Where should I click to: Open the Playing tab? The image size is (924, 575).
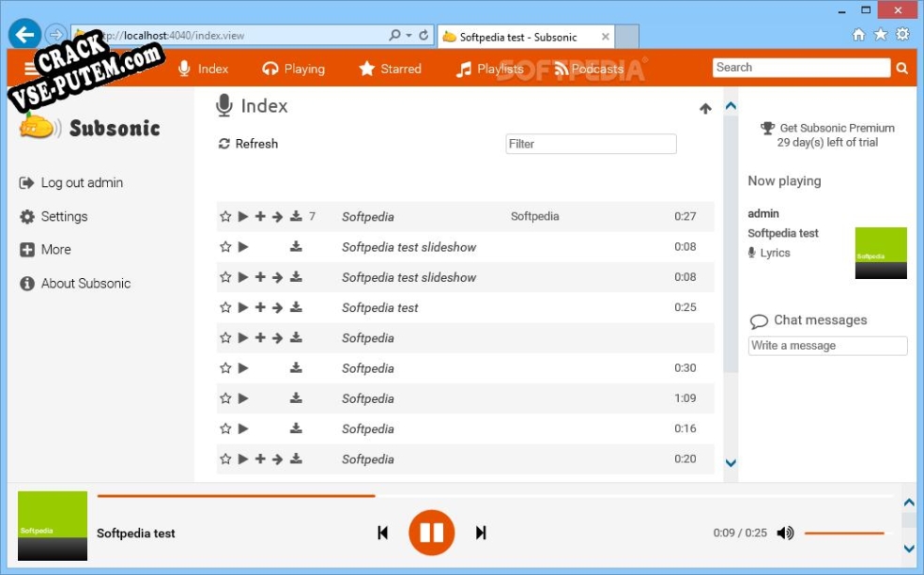pyautogui.click(x=294, y=69)
